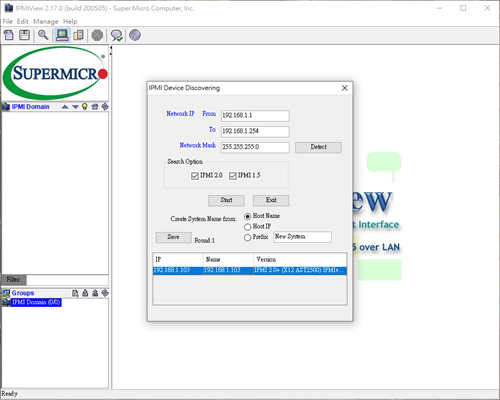
Task: Click the diamond-shaped icon in IPMI Domain header
Action: click(x=105, y=107)
